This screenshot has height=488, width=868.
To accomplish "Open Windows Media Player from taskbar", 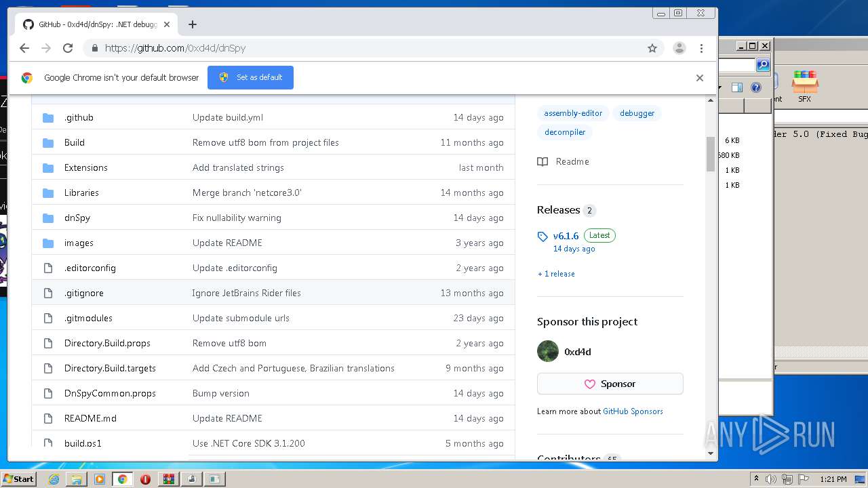I will point(100,479).
